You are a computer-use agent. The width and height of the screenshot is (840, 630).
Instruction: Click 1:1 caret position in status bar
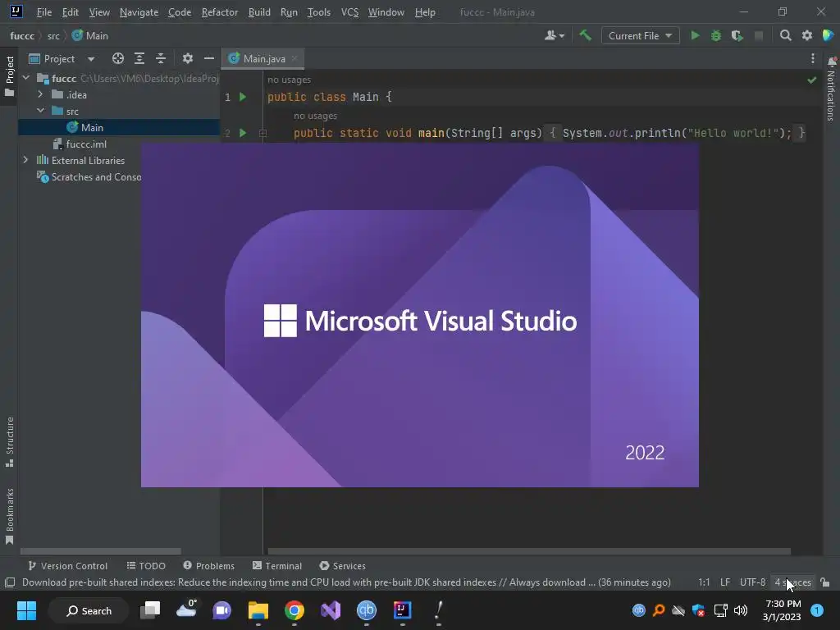pyautogui.click(x=704, y=582)
